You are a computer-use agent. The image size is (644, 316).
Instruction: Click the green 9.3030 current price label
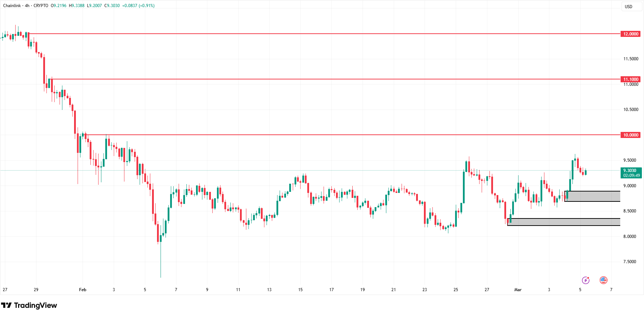click(630, 171)
